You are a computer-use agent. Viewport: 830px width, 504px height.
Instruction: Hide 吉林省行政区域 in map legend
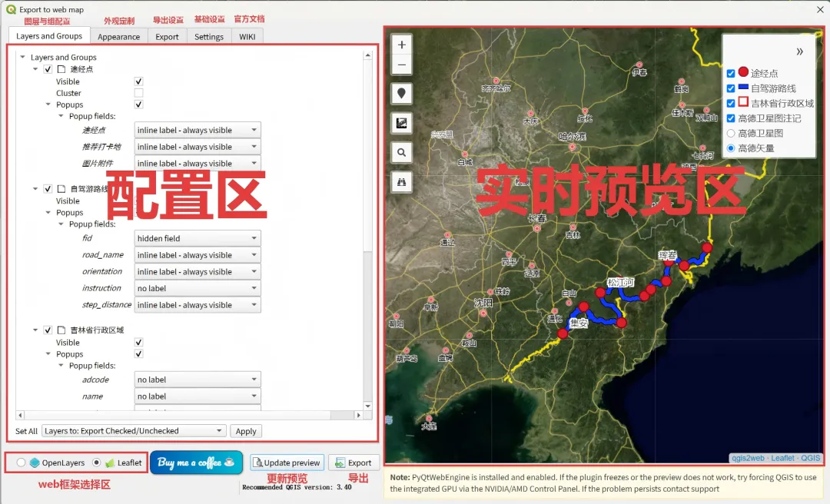pos(731,103)
